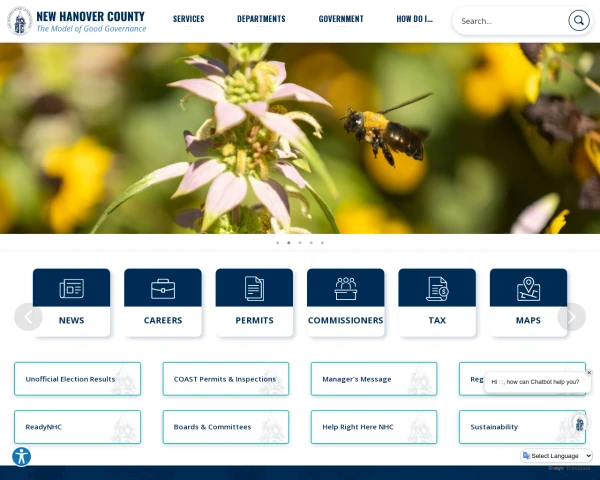
Task: Go to first slide dot indicator
Action: 277,243
